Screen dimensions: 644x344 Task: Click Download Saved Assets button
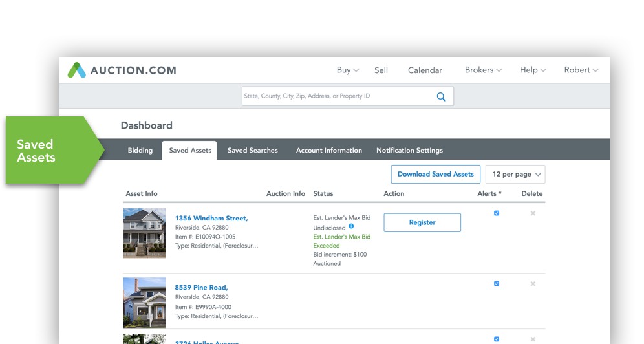435,174
